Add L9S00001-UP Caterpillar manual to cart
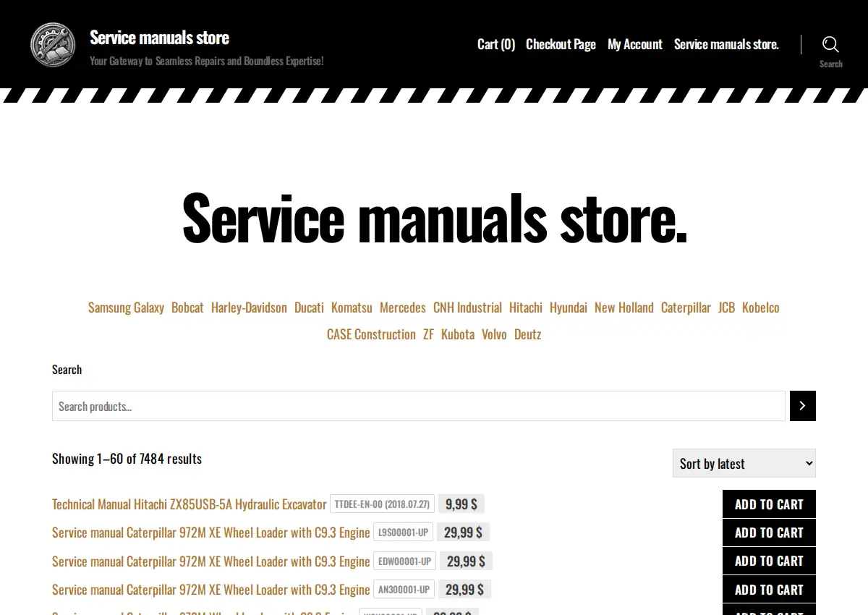The height and width of the screenshot is (615, 868). click(x=769, y=533)
